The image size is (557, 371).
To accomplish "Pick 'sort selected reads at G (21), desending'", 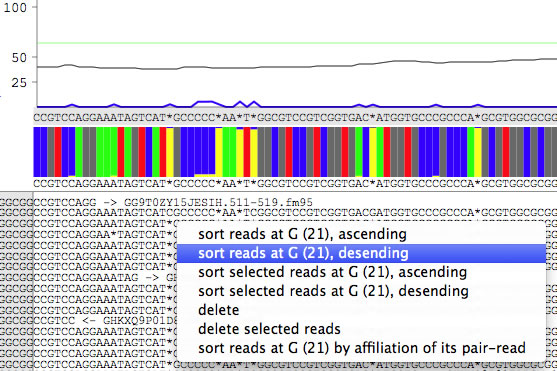I will coord(333,291).
